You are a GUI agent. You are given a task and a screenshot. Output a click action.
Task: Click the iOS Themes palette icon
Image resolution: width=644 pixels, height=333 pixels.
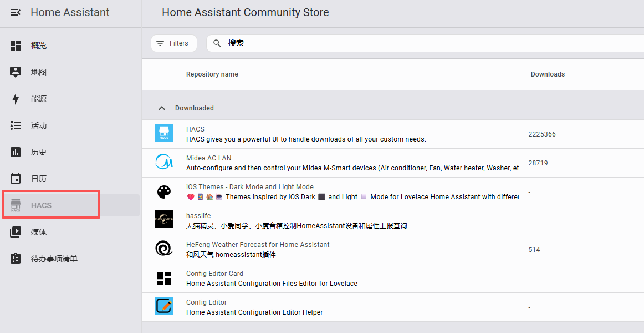(164, 191)
